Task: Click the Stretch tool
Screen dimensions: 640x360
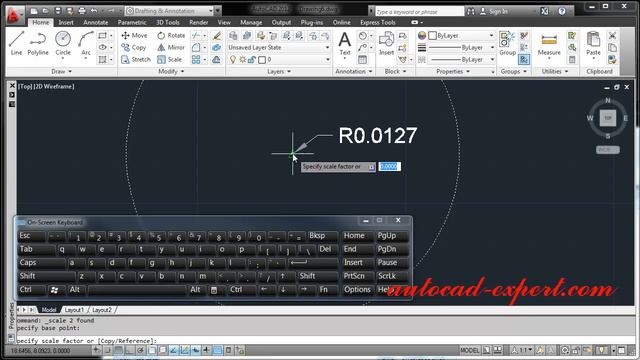Action: tap(136, 59)
